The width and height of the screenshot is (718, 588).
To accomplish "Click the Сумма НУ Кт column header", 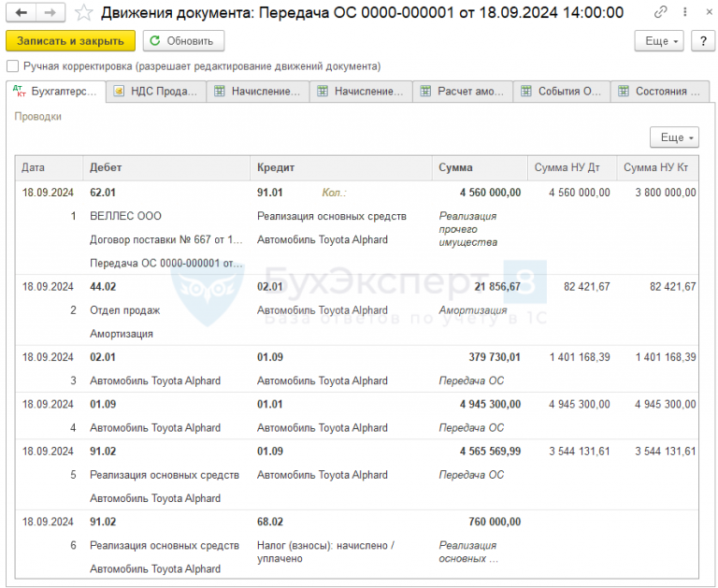I will tap(657, 167).
